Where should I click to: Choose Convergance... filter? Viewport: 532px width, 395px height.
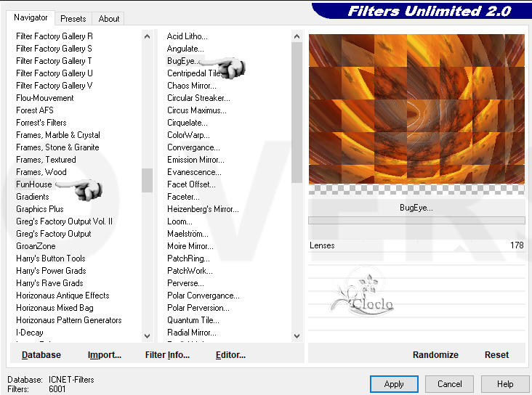click(x=193, y=147)
